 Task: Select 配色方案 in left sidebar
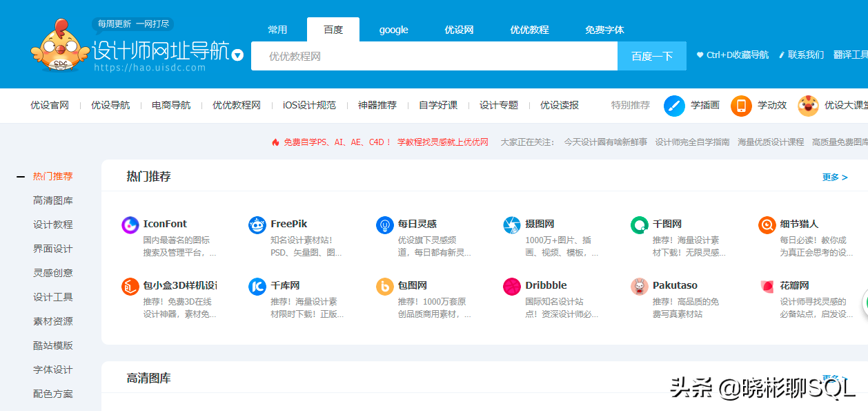52,394
